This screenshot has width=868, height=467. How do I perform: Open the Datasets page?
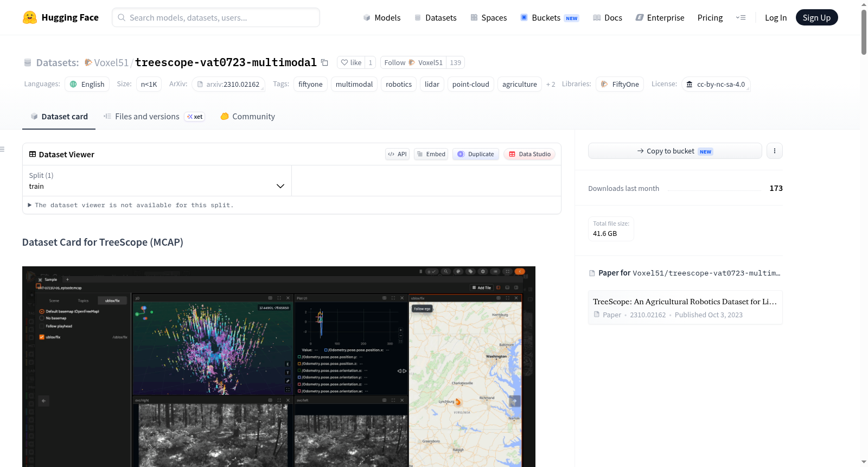(436, 17)
